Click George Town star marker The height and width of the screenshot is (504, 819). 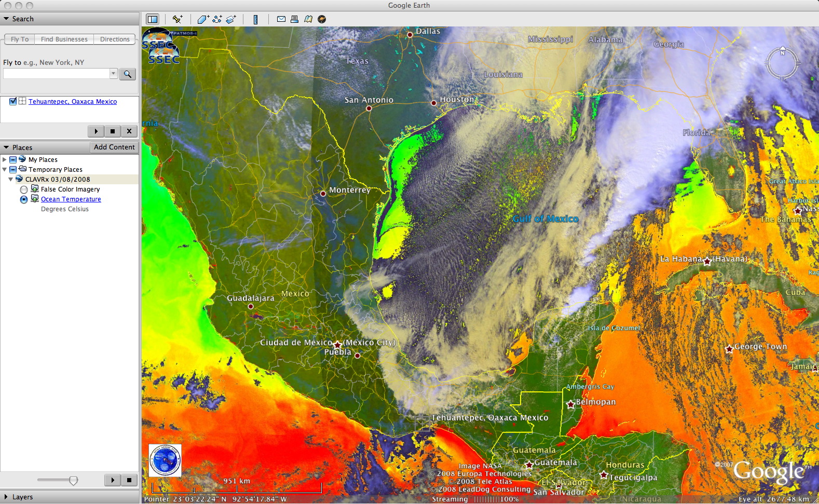pos(729,349)
